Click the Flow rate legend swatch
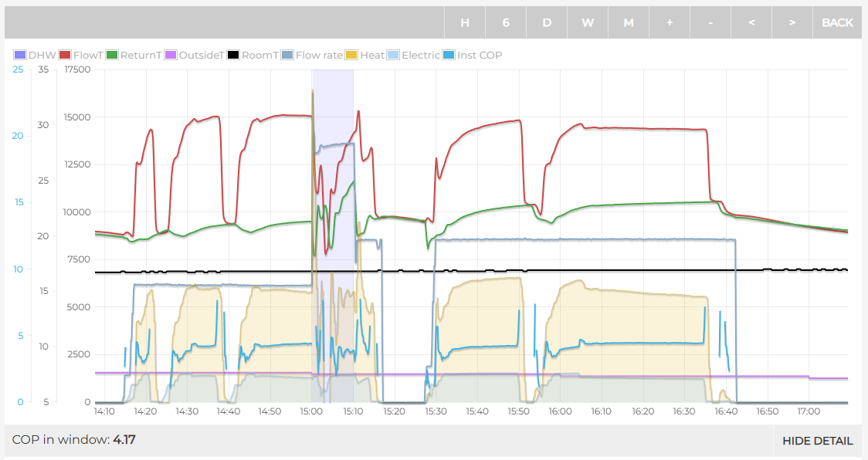Viewport: 868px width, 460px height. click(287, 56)
